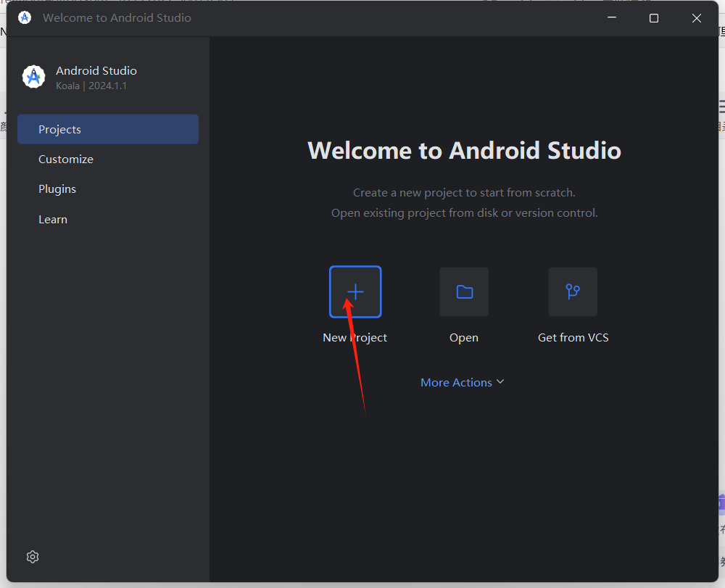Select the Projects sidebar entry
The image size is (725, 588).
(59, 129)
